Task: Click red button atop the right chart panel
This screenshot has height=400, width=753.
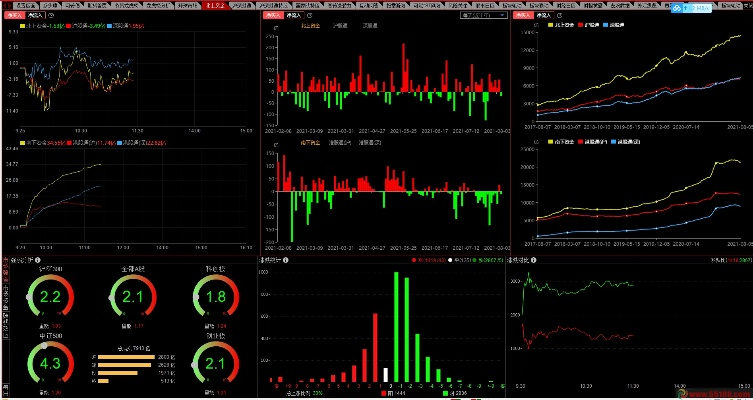Action: click(521, 17)
